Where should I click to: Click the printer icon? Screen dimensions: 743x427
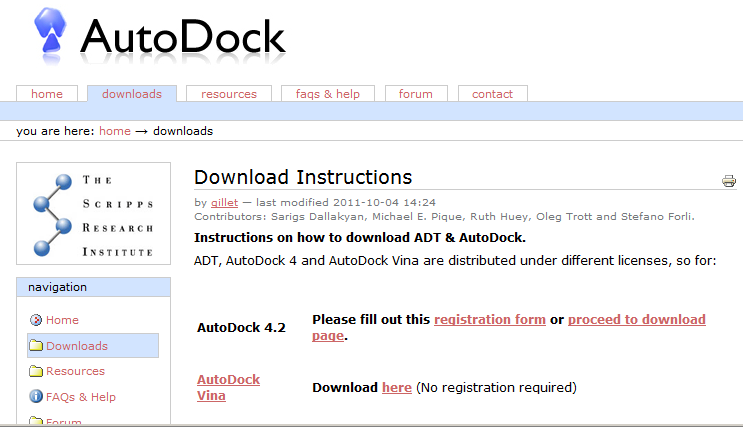pyautogui.click(x=729, y=181)
